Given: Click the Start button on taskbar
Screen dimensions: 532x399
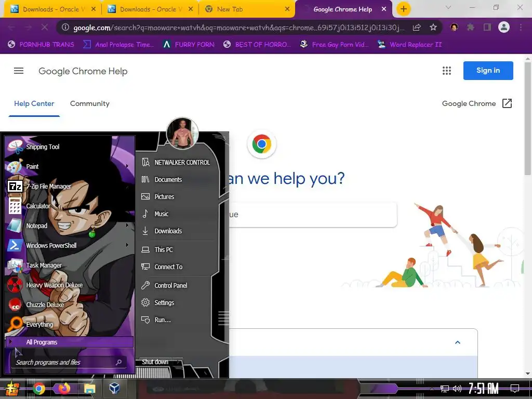Looking at the screenshot, I should click(x=11, y=389).
